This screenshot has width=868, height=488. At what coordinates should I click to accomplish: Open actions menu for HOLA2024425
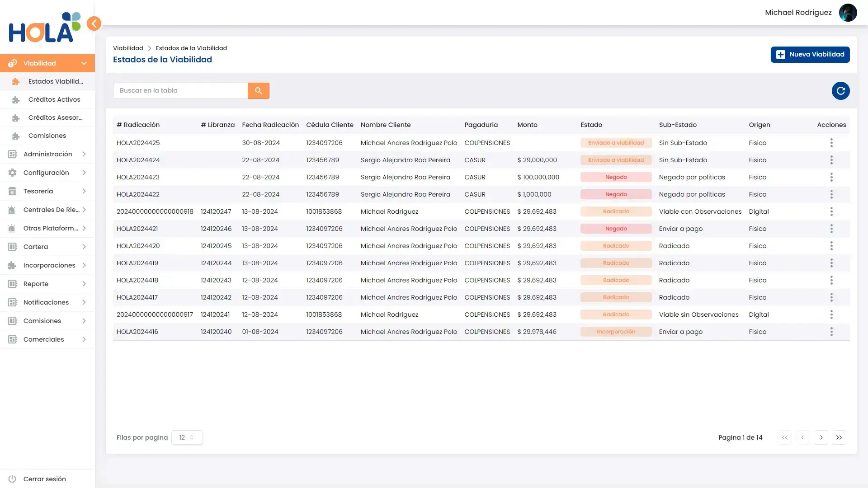click(x=831, y=143)
